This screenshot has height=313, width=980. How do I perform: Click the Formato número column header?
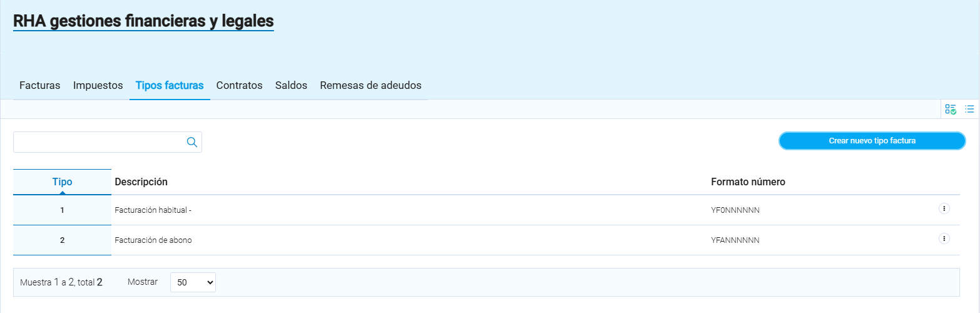748,182
